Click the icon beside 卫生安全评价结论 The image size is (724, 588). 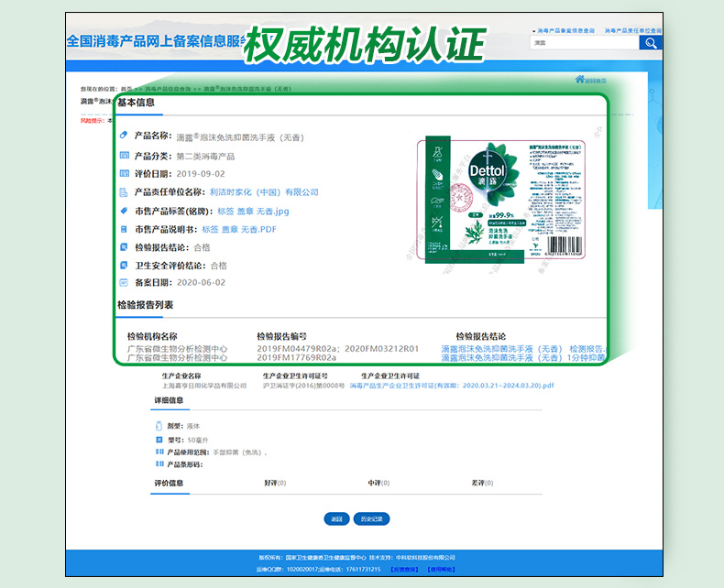click(124, 265)
